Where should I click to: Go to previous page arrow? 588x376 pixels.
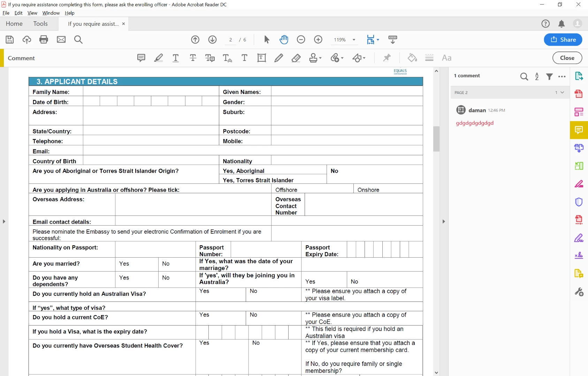click(x=195, y=40)
